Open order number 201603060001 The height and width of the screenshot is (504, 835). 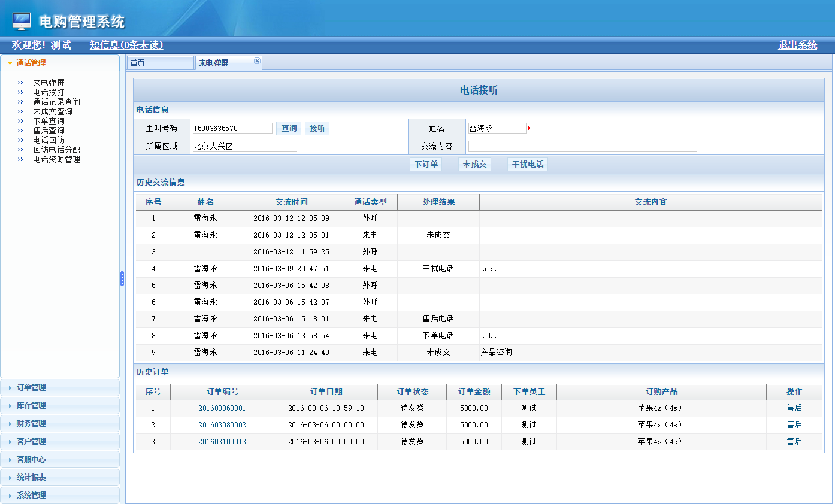click(x=222, y=408)
